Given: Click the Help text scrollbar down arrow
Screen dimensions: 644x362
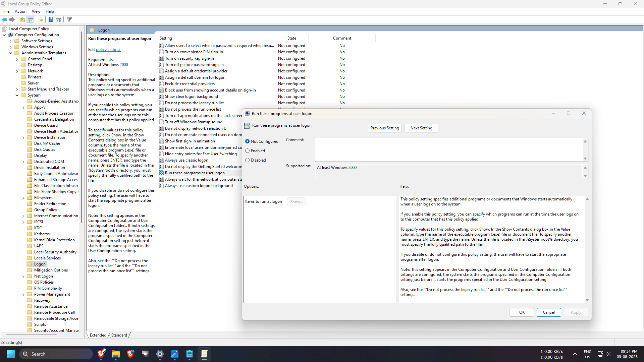Looking at the screenshot, I should coord(587,300).
